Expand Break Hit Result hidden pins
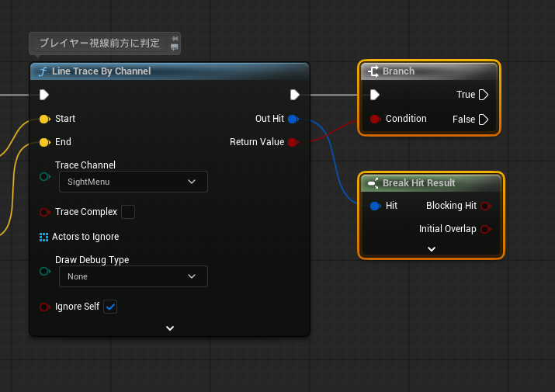 (432, 249)
